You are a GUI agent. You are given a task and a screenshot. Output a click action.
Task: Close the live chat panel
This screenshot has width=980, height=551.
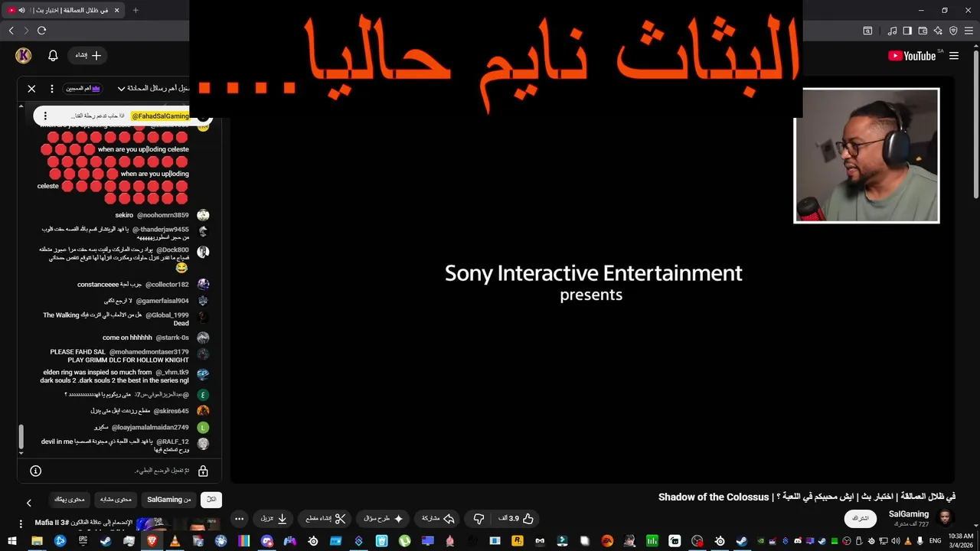coord(31,89)
